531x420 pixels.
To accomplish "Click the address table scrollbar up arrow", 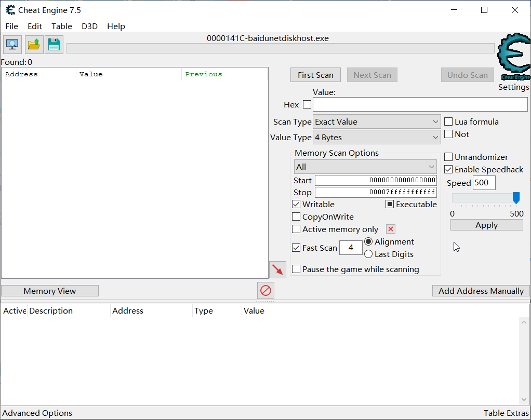I will click(524, 322).
